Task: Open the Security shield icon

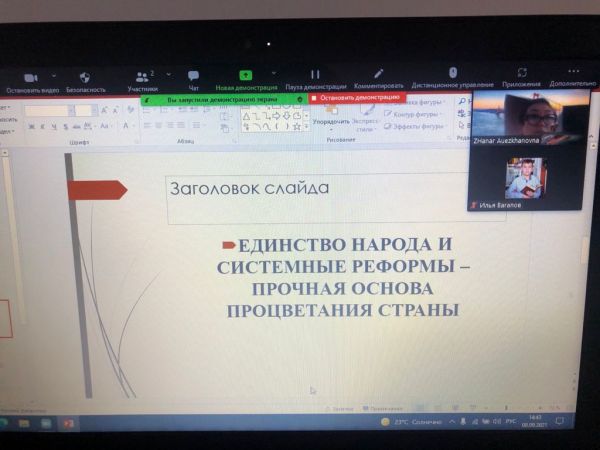Action: pyautogui.click(x=85, y=77)
